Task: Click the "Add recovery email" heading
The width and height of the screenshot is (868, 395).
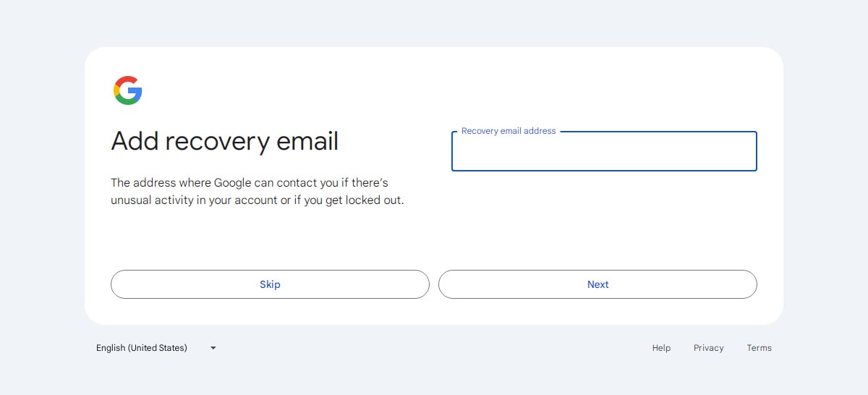Action: pos(225,141)
